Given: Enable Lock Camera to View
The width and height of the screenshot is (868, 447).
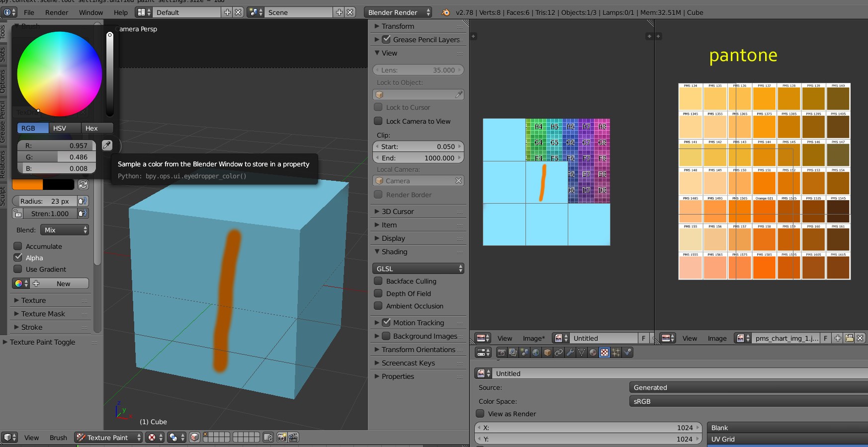Looking at the screenshot, I should 378,121.
